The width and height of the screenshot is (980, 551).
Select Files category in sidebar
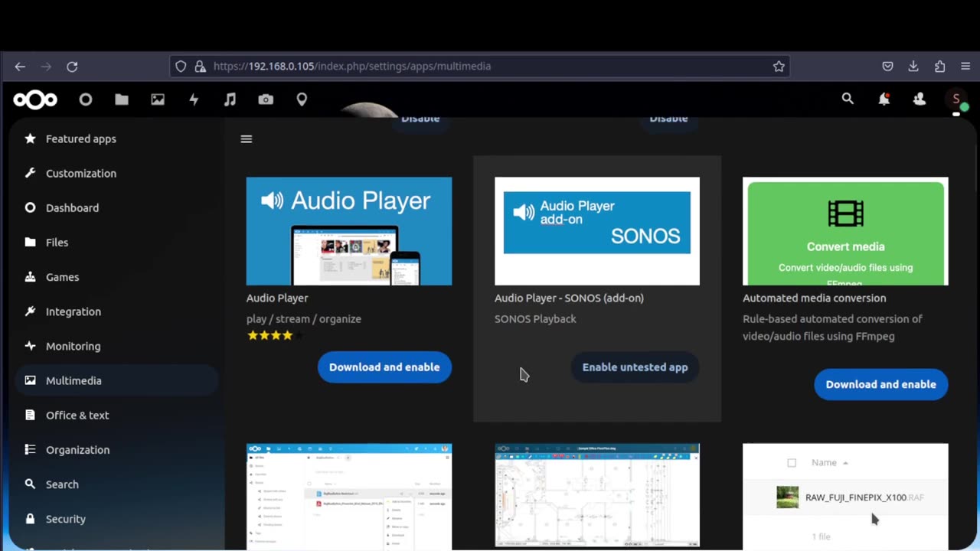point(116,242)
